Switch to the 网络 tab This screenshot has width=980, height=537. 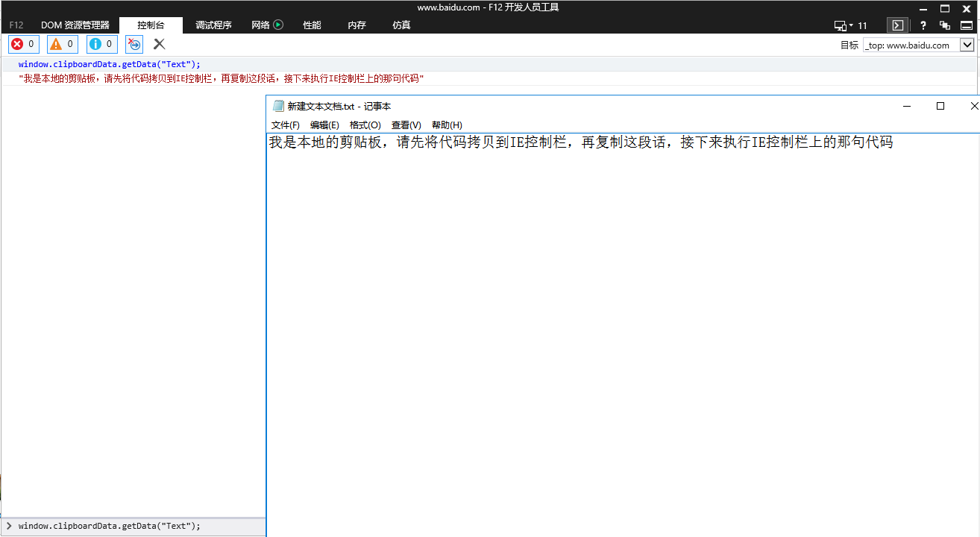pos(267,25)
